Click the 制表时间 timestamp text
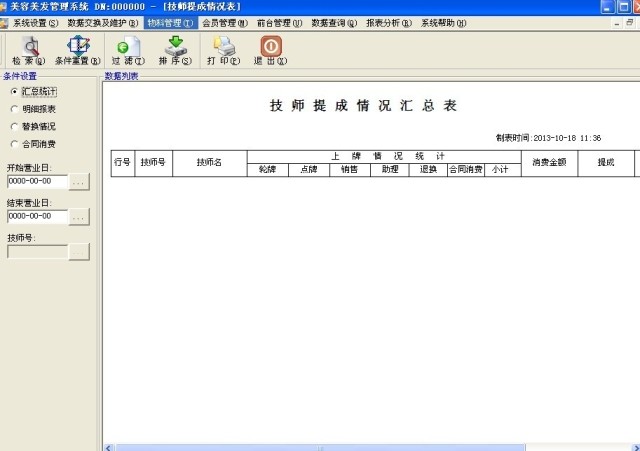The image size is (640, 451). point(548,138)
